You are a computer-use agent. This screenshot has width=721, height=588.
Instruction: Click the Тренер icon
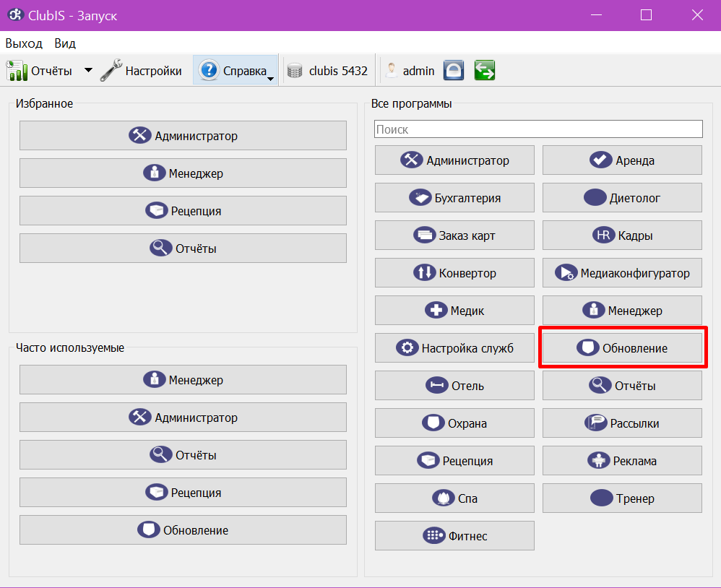point(602,498)
